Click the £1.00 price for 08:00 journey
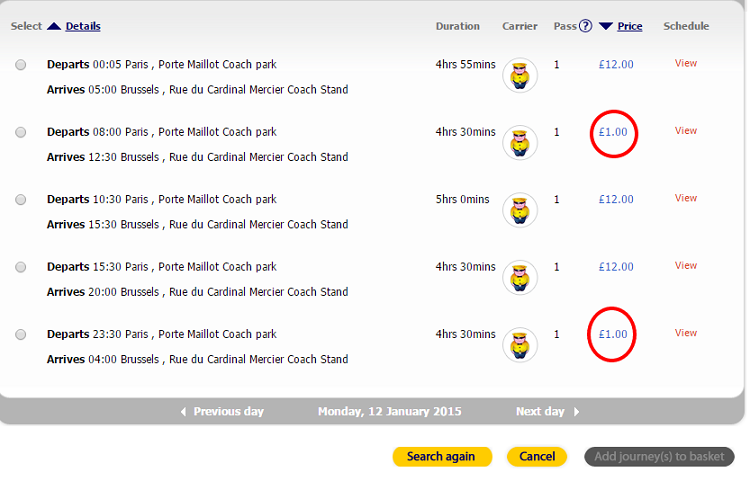This screenshot has width=750, height=481. (613, 132)
